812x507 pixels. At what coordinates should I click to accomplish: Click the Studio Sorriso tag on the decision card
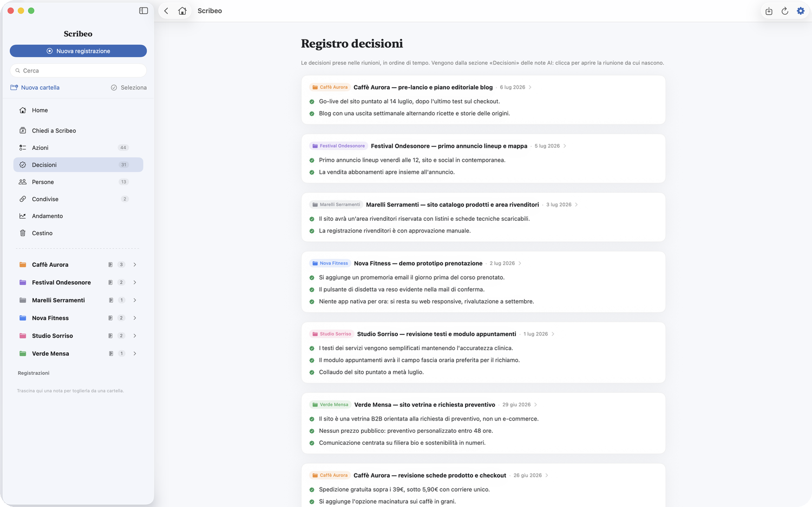coord(331,334)
